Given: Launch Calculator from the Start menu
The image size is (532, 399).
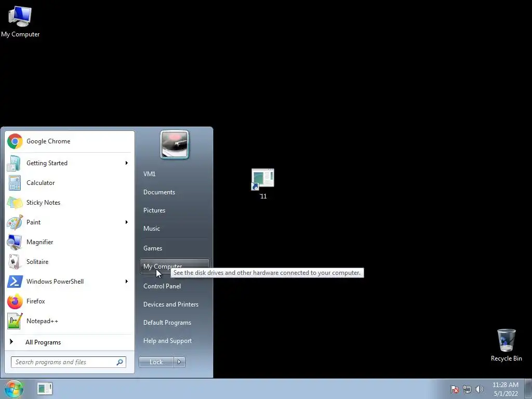Looking at the screenshot, I should (69, 183).
